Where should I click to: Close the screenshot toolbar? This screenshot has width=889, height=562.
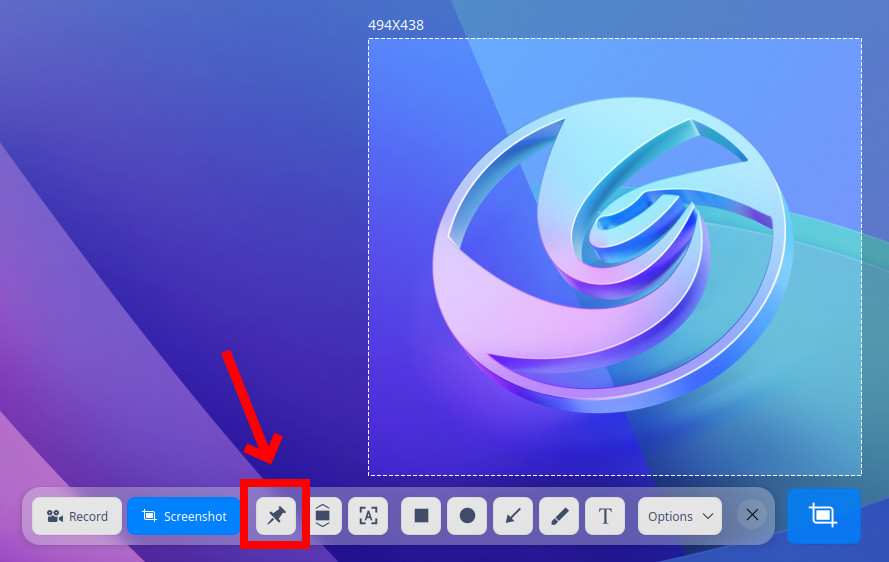click(752, 515)
